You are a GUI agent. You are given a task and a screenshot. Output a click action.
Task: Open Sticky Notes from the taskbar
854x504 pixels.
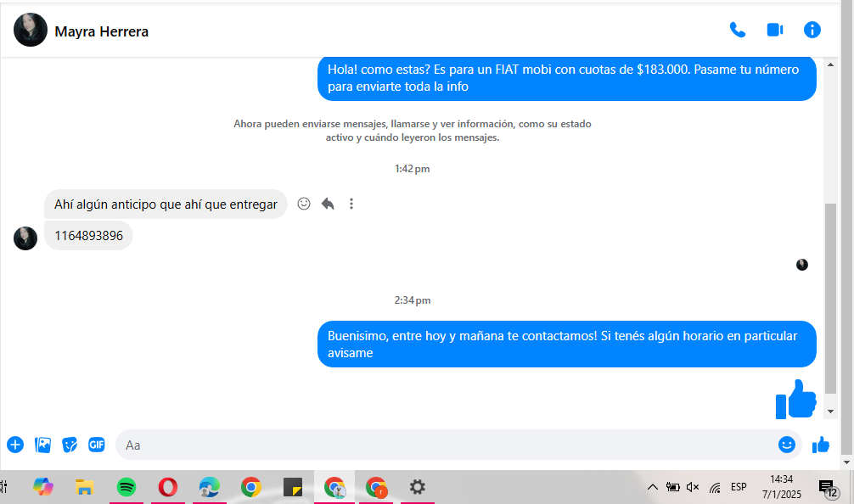click(x=293, y=486)
